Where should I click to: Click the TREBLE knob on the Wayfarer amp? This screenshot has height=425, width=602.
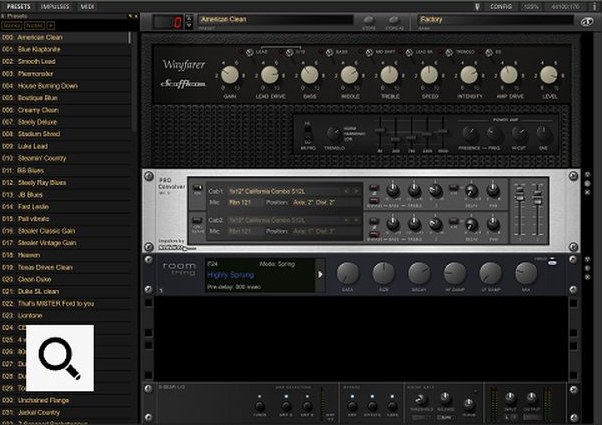pos(389,75)
